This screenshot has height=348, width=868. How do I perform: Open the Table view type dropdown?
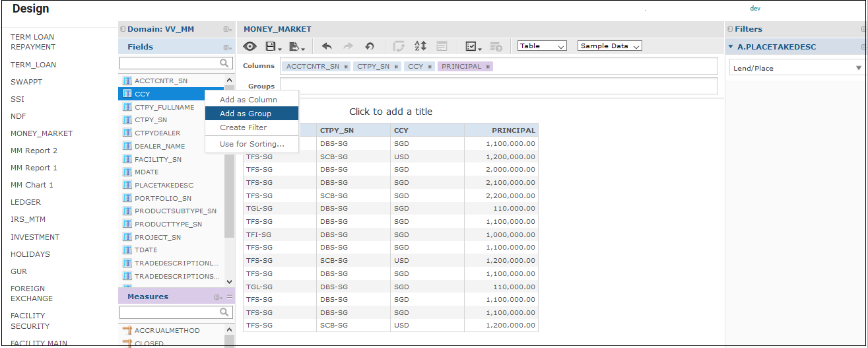(542, 46)
